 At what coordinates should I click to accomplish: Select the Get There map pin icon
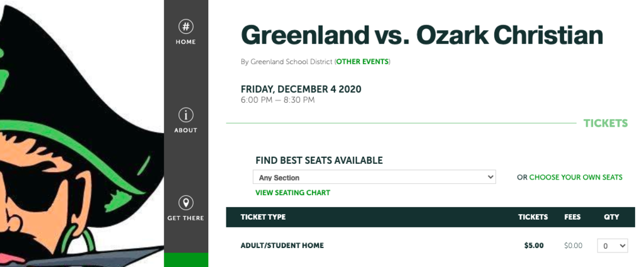coord(186,203)
